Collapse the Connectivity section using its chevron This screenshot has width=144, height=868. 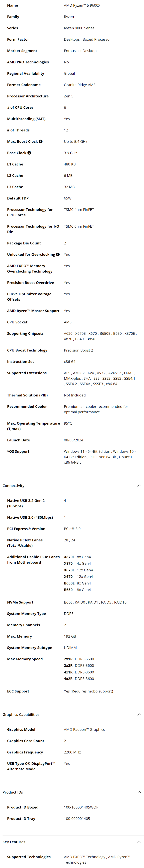(139, 485)
